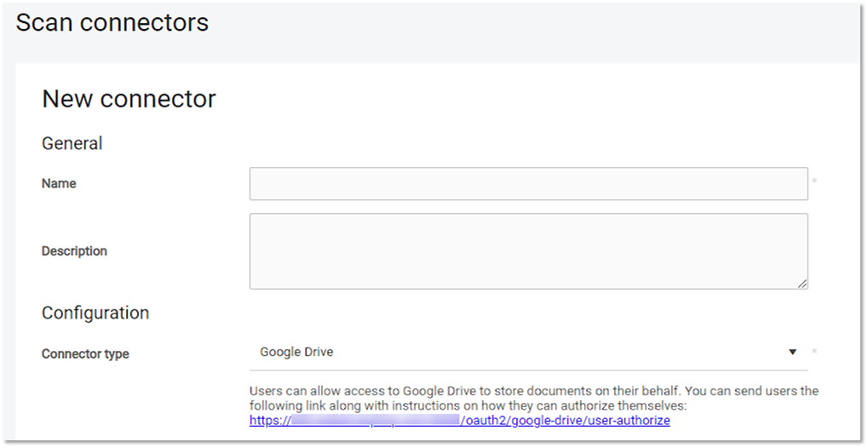Screen dimensions: 868x448
Task: Click the "https://" start of the authorize link
Action: tap(269, 421)
